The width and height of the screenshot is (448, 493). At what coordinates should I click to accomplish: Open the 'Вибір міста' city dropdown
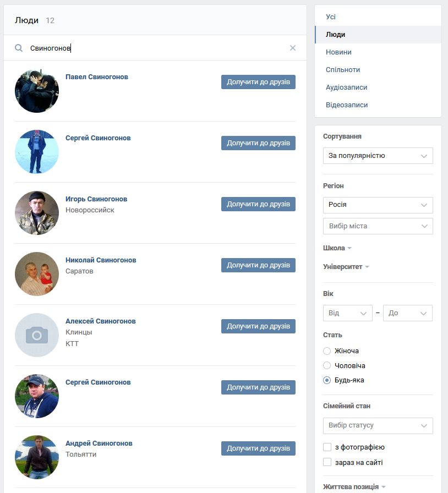click(x=378, y=226)
